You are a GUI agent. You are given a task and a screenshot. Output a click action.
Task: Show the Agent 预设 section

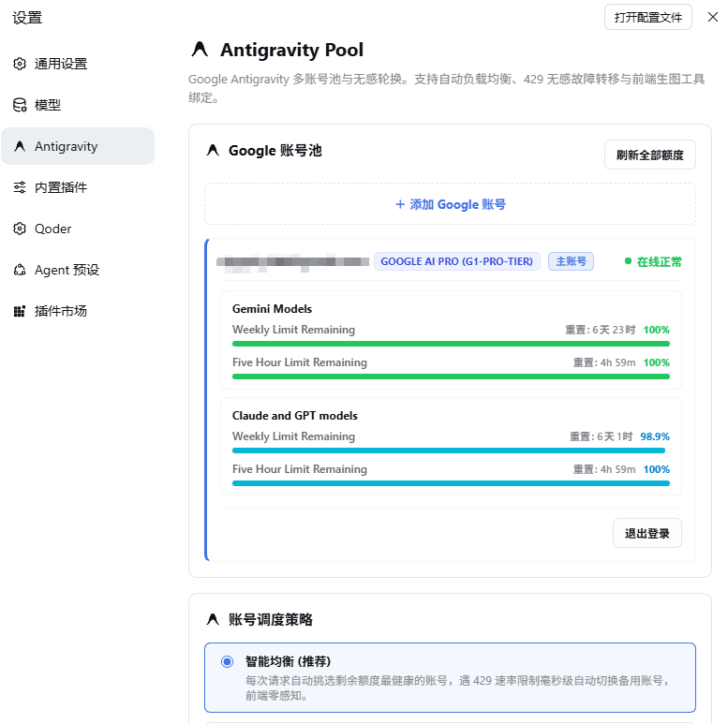pos(78,270)
